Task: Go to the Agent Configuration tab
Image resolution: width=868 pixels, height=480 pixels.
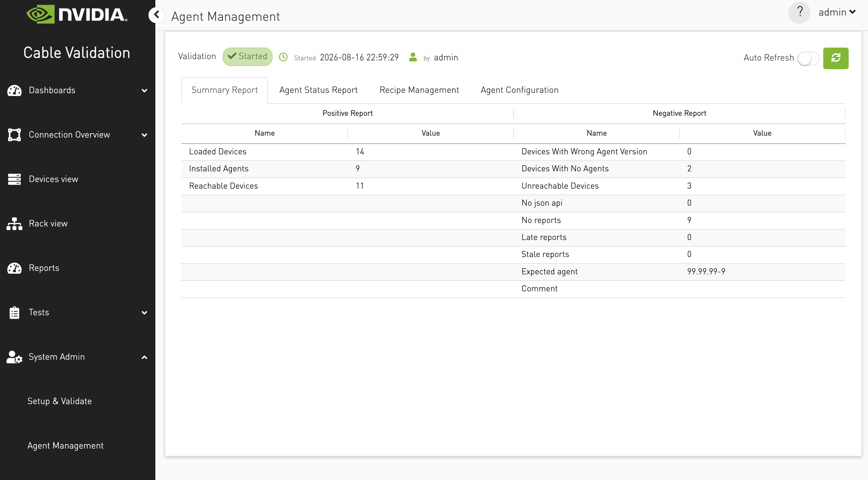Action: (519, 90)
